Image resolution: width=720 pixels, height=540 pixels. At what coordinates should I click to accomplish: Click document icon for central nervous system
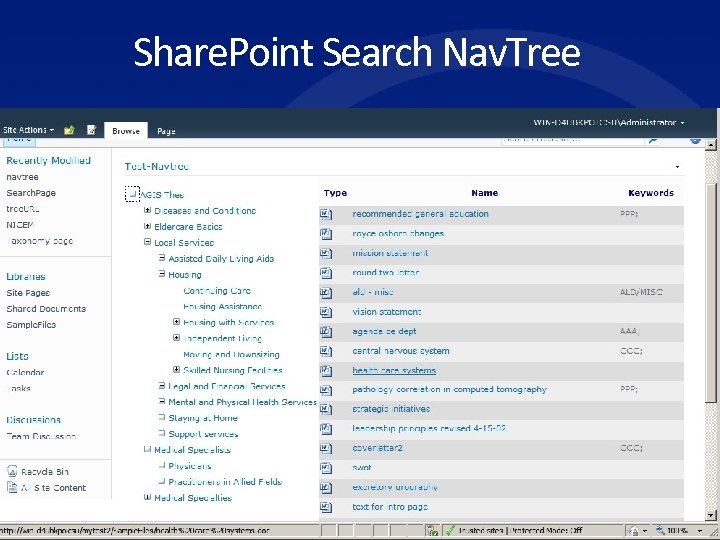point(326,351)
